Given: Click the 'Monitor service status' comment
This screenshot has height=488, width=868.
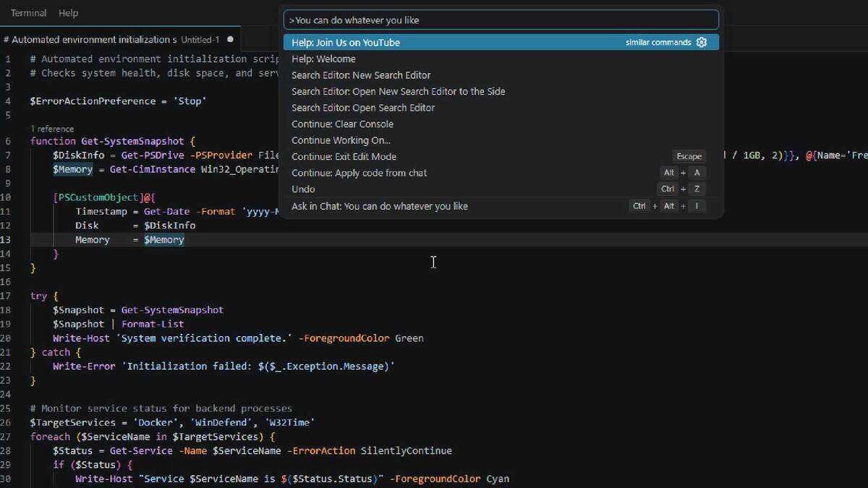Looking at the screenshot, I should click(161, 408).
